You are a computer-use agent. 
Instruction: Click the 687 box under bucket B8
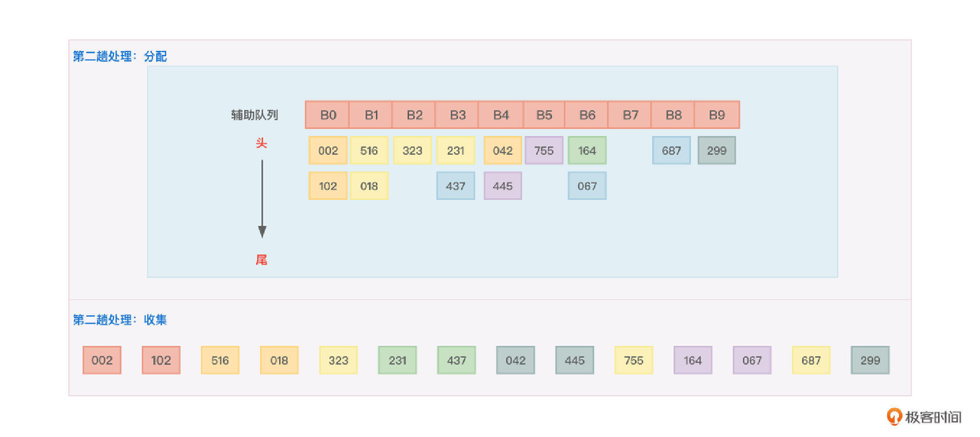click(671, 151)
